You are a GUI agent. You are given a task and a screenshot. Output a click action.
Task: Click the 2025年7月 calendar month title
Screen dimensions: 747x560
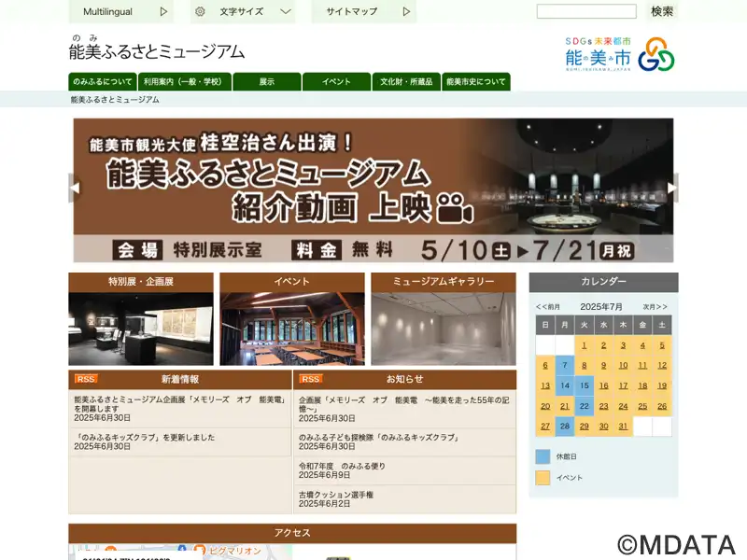pyautogui.click(x=601, y=307)
